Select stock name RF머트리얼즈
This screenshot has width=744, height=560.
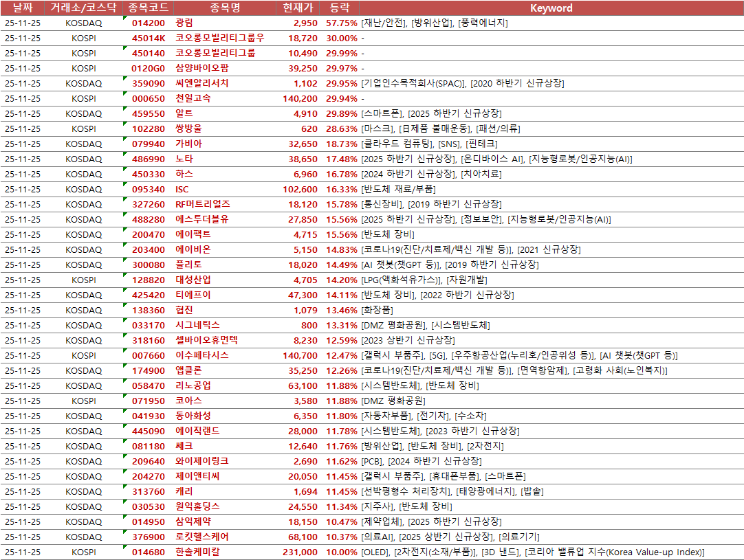click(x=203, y=204)
